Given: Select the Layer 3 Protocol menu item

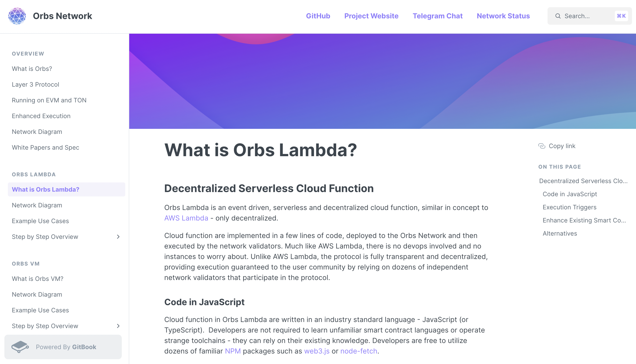Looking at the screenshot, I should point(35,84).
